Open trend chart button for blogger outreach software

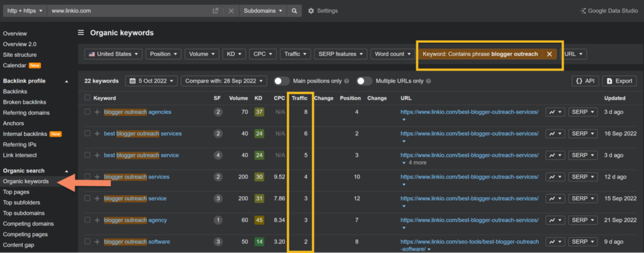click(x=555, y=242)
